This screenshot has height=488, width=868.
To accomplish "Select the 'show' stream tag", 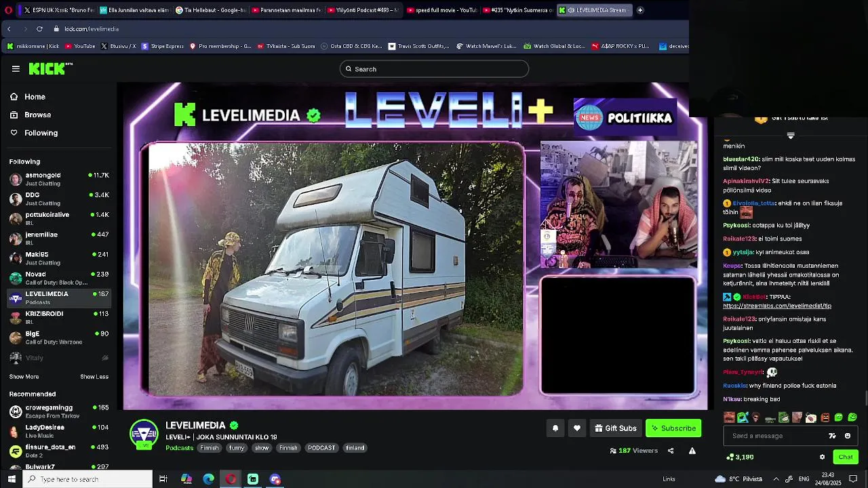I will [262, 448].
